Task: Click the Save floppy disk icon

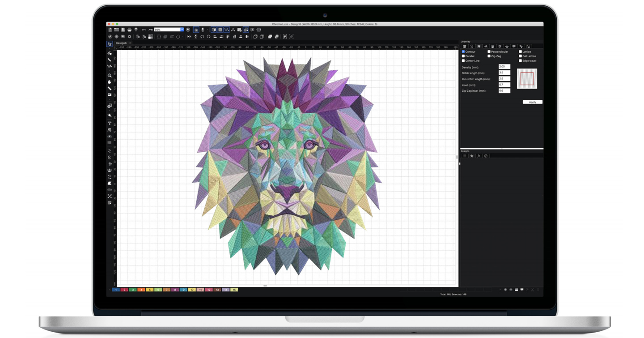Action: pos(123,30)
